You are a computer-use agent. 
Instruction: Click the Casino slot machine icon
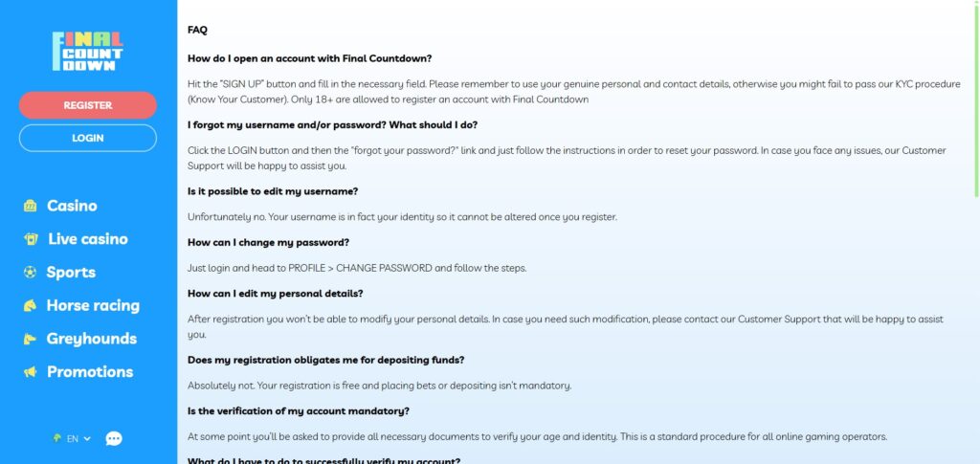(30, 206)
